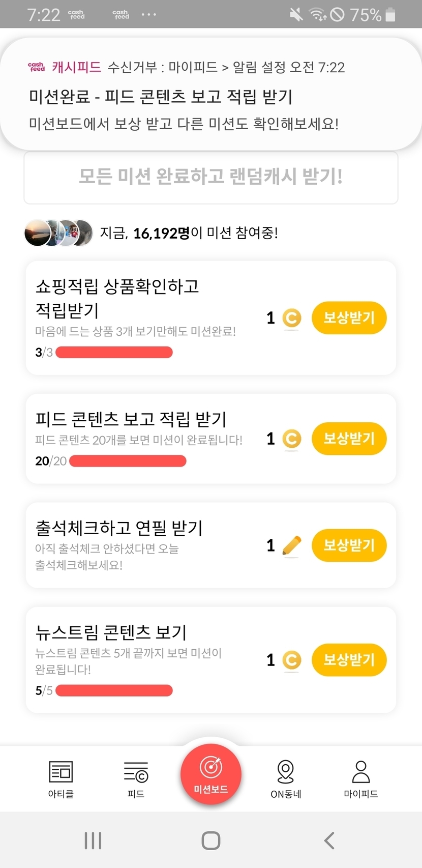Tap 모든 미션 완료하고 랜덤캐시 받기 button

[x=211, y=177]
